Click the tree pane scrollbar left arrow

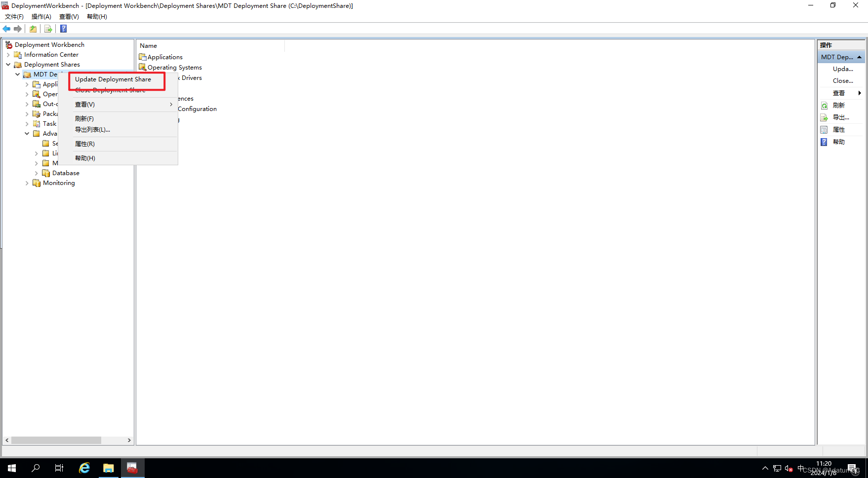coord(7,440)
